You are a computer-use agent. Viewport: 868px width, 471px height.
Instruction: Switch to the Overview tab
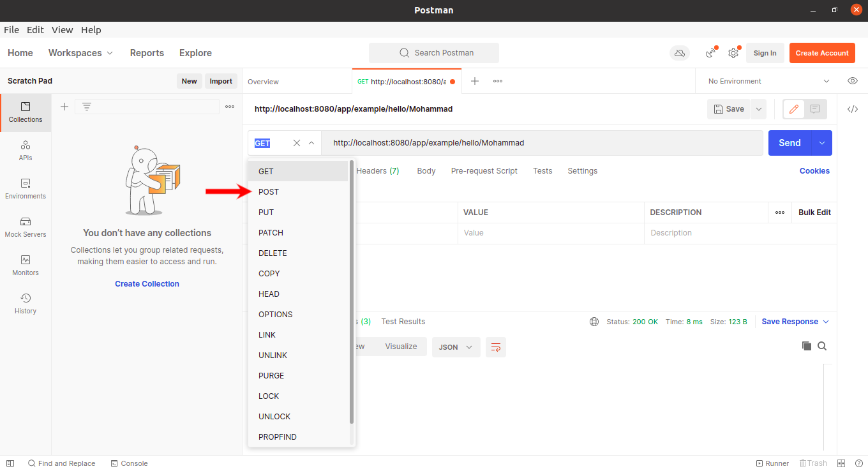pos(263,82)
